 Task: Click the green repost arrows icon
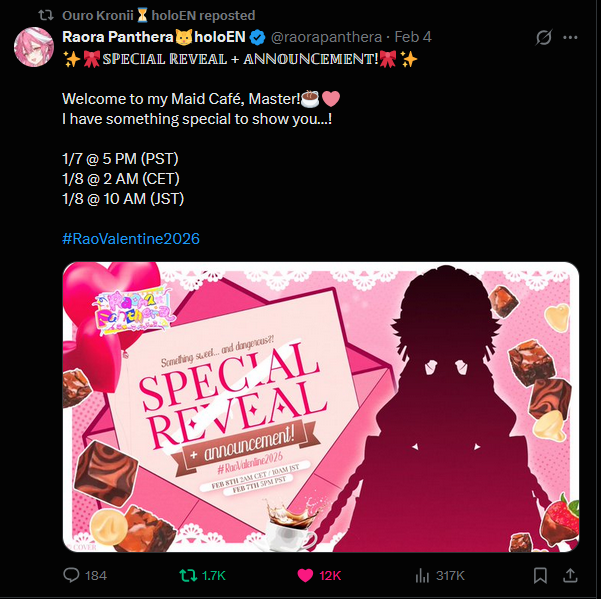click(188, 575)
